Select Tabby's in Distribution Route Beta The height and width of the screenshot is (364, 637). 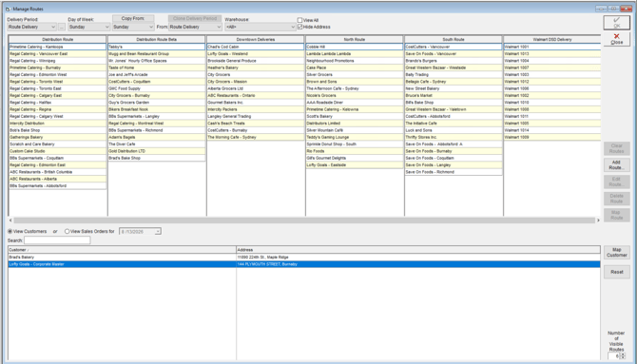click(x=157, y=47)
